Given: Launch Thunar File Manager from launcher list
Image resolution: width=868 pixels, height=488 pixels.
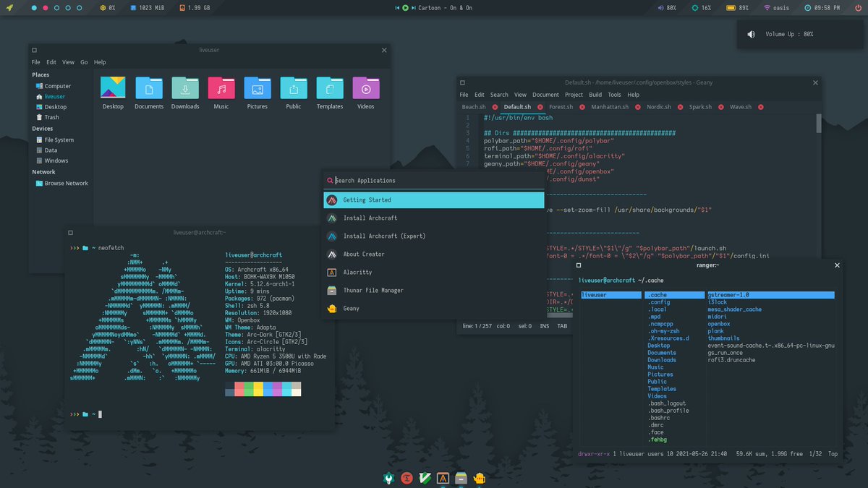Looking at the screenshot, I should 434,291.
